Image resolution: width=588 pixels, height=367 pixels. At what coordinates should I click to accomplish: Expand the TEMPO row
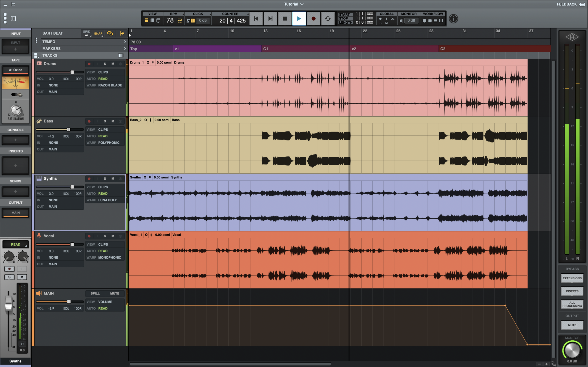(x=125, y=42)
